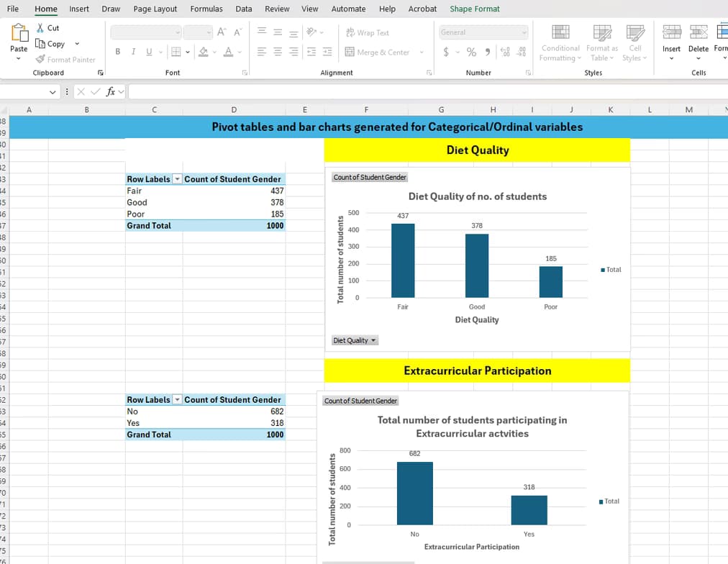Open the Formulas ribbon tab

coord(206,9)
